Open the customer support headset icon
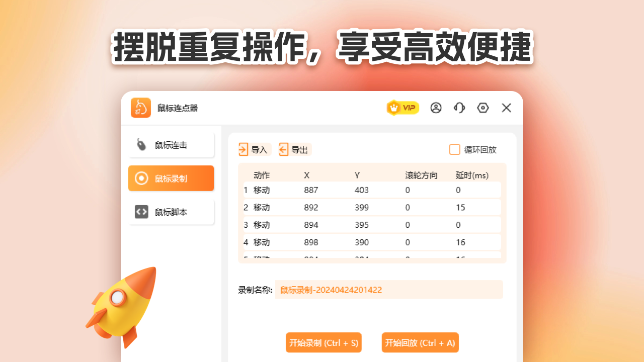The image size is (644, 362). 459,108
